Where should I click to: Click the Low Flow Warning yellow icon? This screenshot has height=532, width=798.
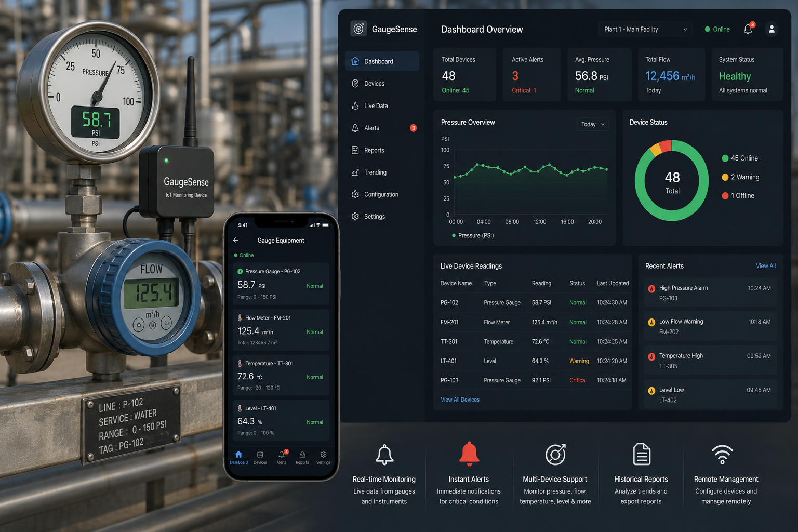click(x=651, y=322)
